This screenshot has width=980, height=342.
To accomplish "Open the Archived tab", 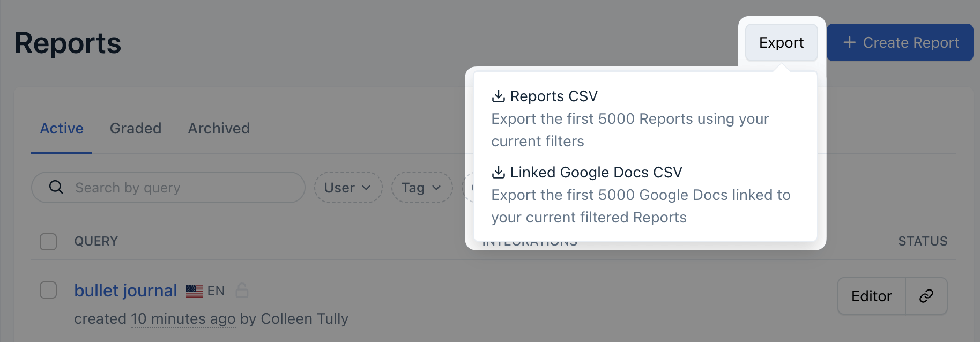I will pos(219,128).
